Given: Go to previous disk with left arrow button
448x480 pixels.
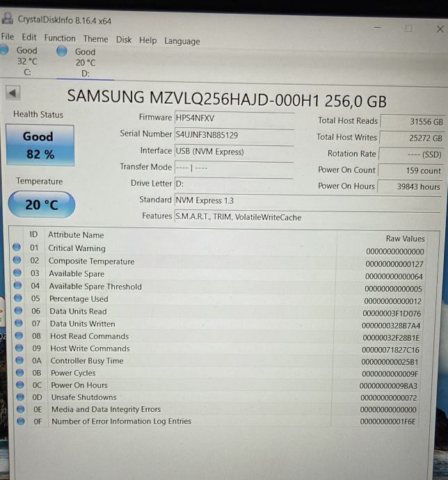Looking at the screenshot, I should tap(13, 93).
